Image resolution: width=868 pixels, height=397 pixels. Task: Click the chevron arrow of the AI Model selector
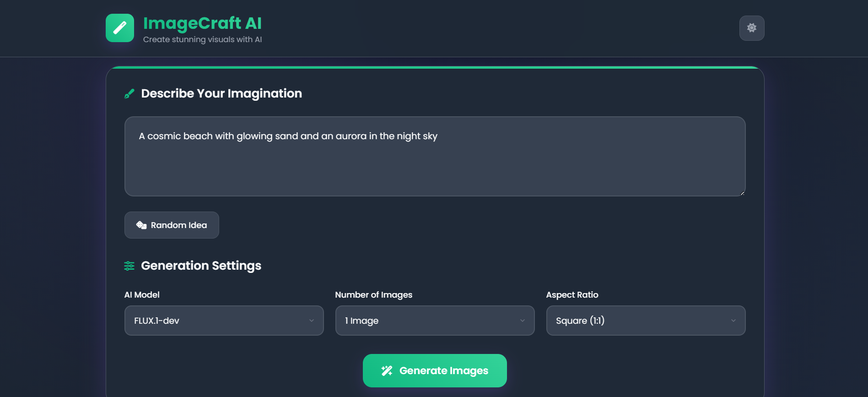312,321
